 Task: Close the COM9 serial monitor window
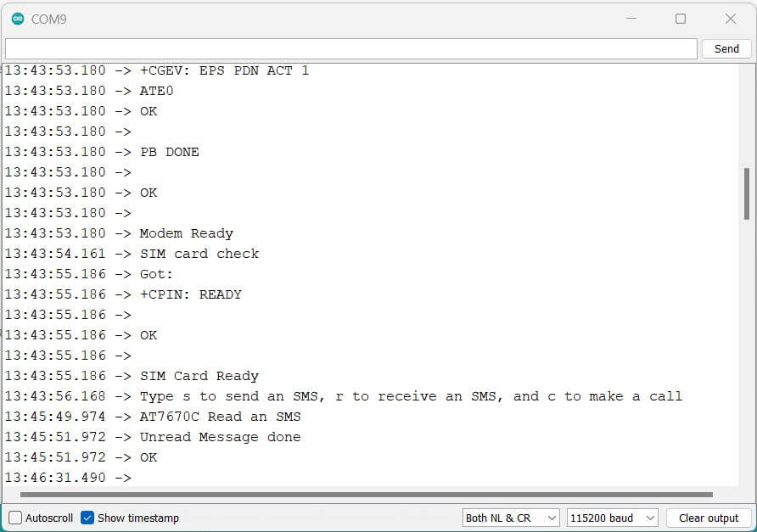[x=731, y=19]
